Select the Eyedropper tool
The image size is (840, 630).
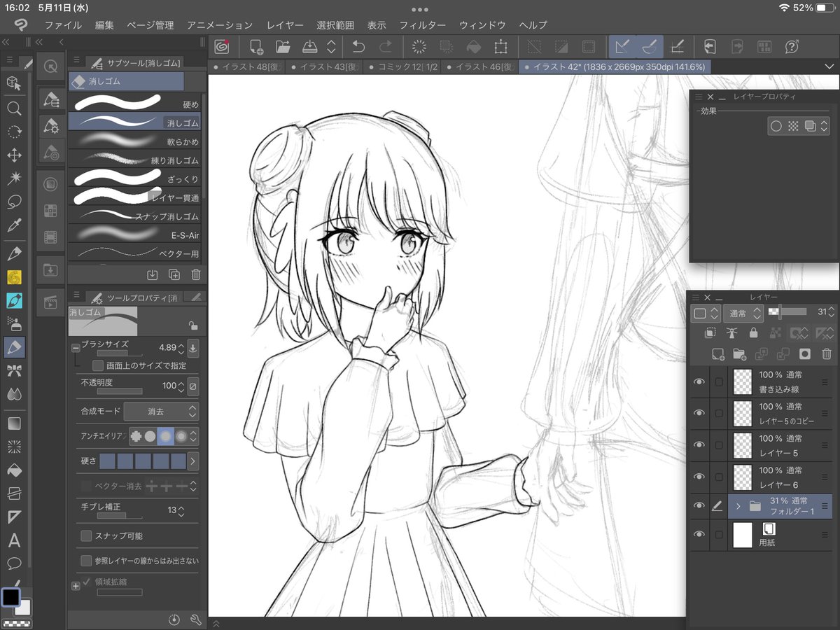pyautogui.click(x=14, y=225)
